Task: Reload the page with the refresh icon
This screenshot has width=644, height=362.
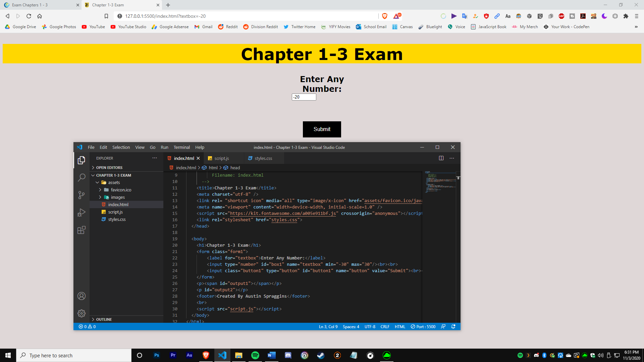Action: [x=29, y=16]
